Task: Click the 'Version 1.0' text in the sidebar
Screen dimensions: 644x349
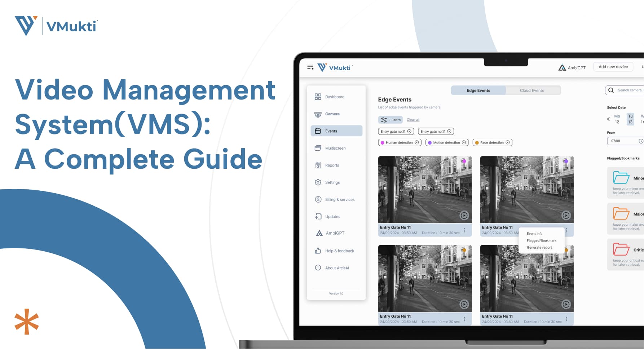Action: pos(336,293)
